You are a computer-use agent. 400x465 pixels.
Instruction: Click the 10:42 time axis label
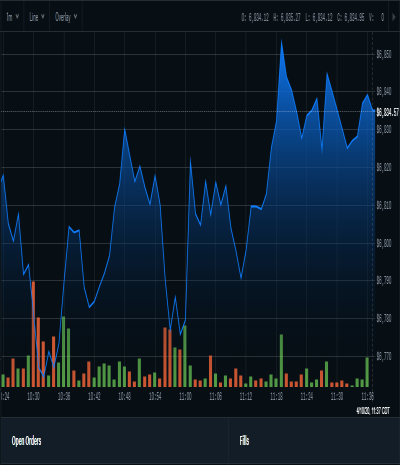click(x=94, y=396)
